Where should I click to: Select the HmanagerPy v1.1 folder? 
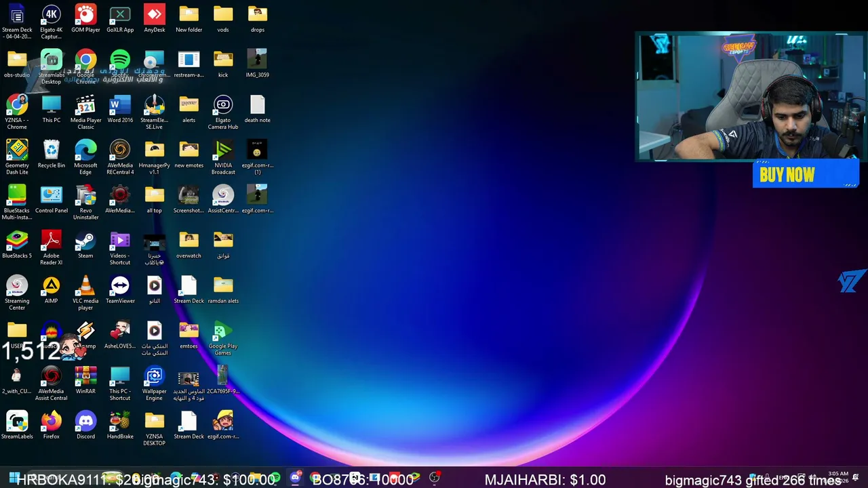coord(154,157)
